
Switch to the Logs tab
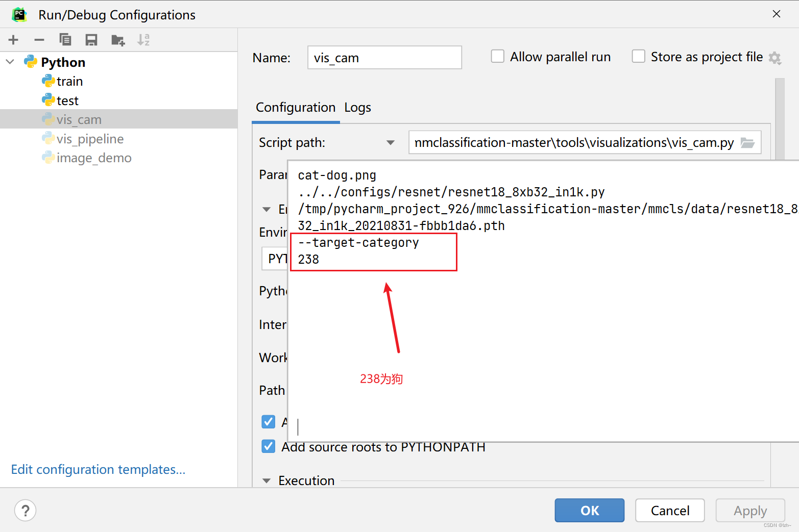357,108
